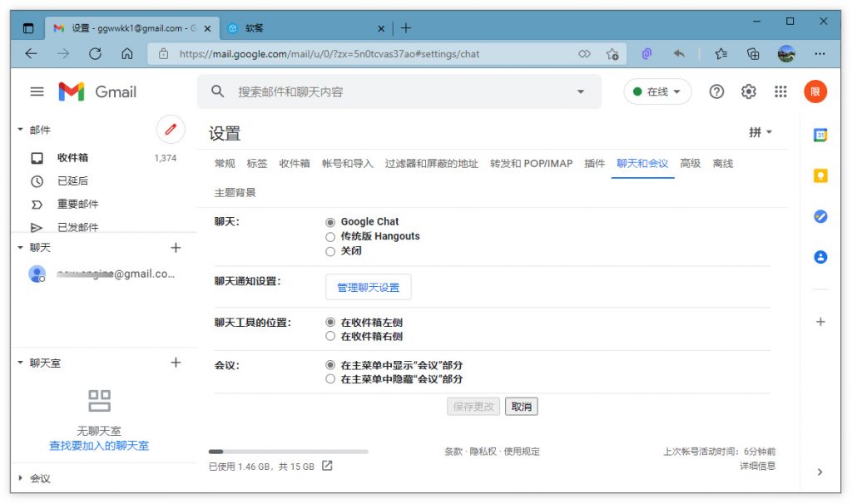This screenshot has height=504, width=852.
Task: Open the Google apps grid
Action: tap(780, 91)
